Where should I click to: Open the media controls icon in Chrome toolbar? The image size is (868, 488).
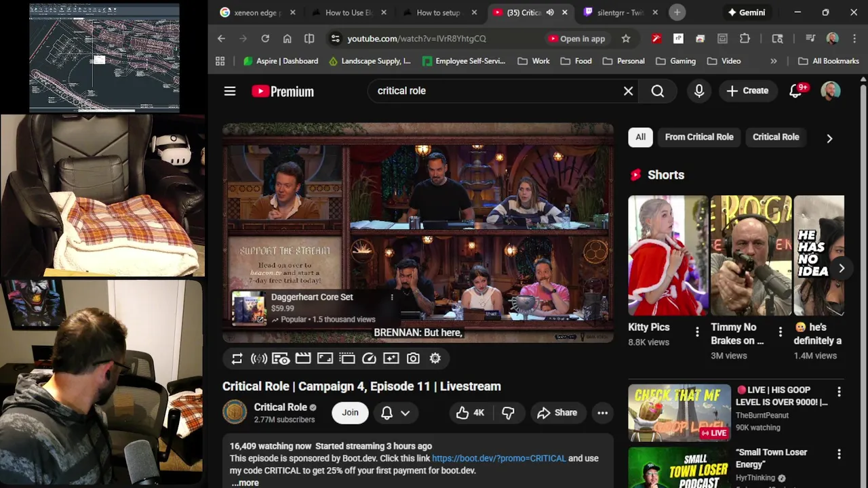tap(810, 39)
